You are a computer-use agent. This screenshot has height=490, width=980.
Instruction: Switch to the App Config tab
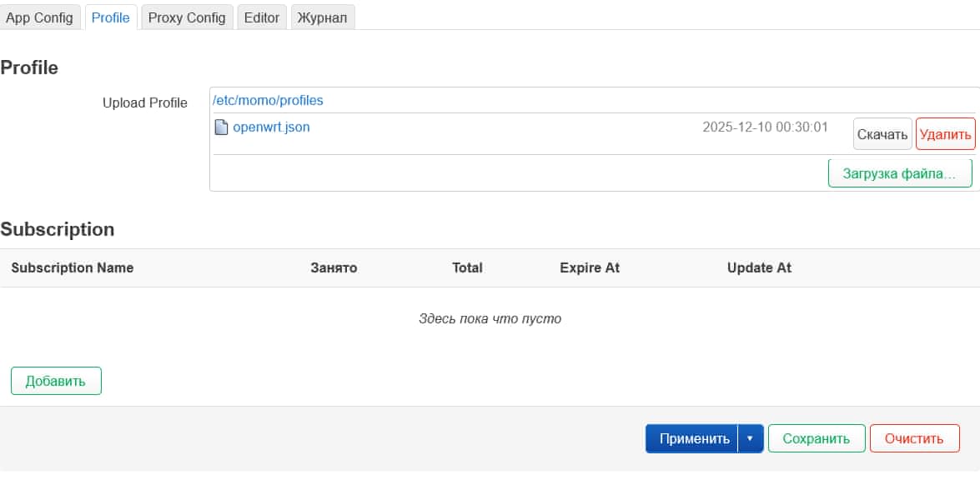coord(40,17)
